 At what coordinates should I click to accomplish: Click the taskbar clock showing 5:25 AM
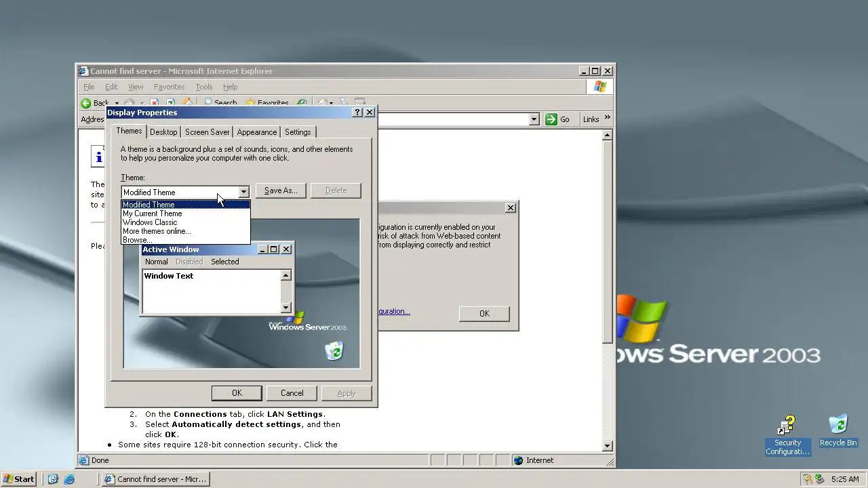845,479
